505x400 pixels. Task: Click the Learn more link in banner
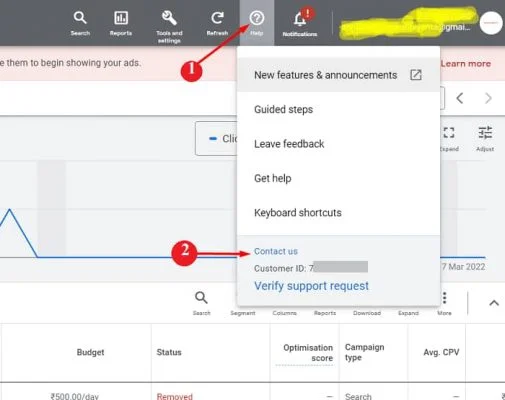466,64
